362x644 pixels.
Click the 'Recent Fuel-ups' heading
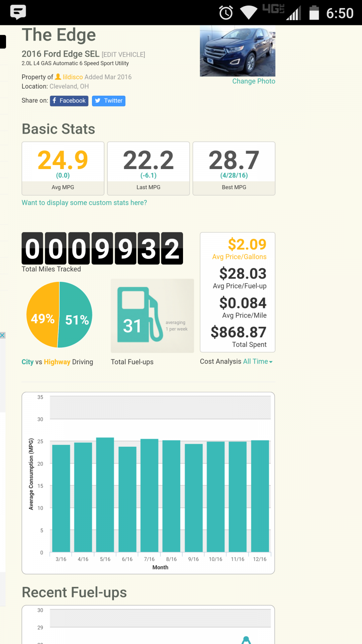point(74,592)
